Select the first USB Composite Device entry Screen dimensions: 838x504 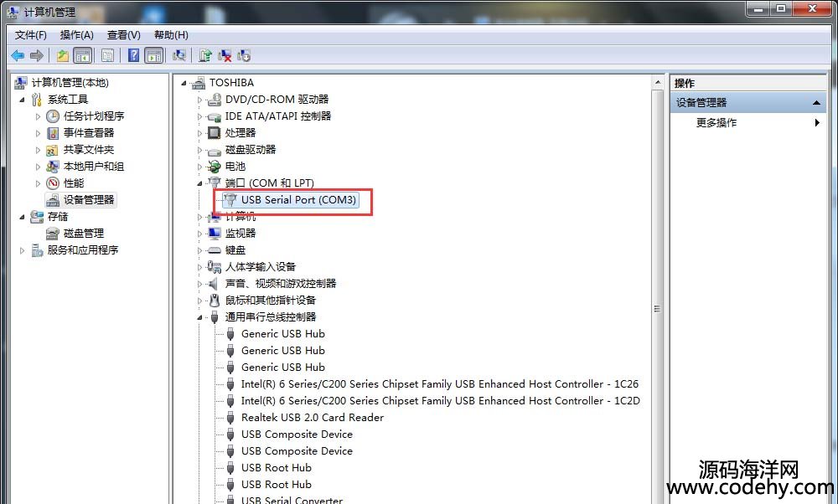coord(297,434)
